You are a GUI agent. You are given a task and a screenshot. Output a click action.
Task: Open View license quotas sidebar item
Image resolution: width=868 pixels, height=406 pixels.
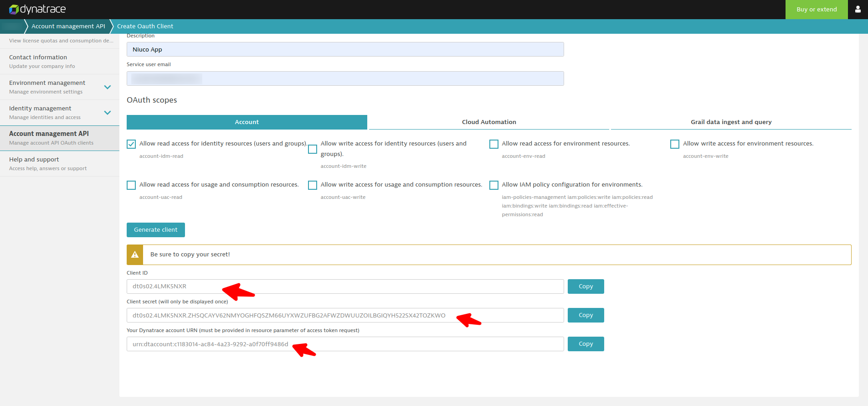click(60, 41)
